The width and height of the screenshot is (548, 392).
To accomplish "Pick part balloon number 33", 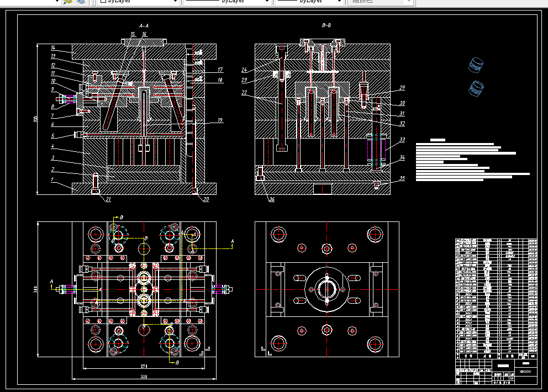I will pyautogui.click(x=402, y=139).
